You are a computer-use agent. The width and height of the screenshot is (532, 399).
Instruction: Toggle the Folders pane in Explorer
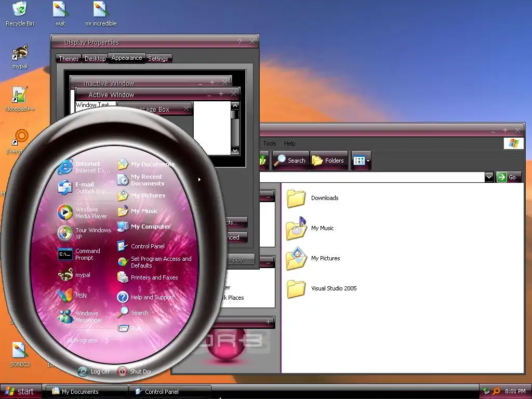329,161
